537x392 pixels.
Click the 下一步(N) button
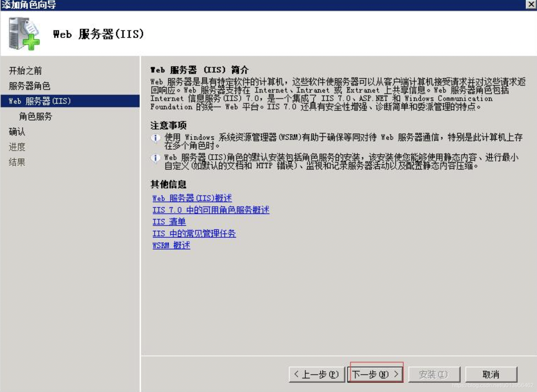click(375, 374)
